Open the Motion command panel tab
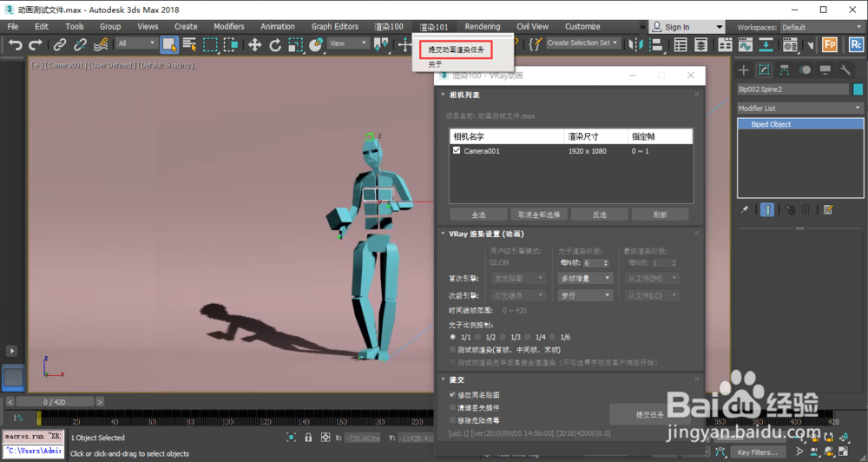The height and width of the screenshot is (462, 868). point(805,69)
